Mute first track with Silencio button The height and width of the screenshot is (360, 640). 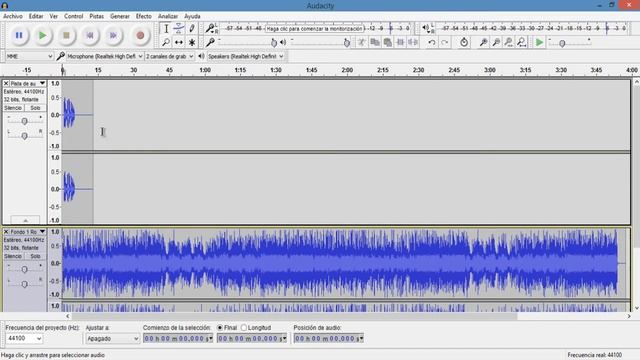(x=13, y=108)
